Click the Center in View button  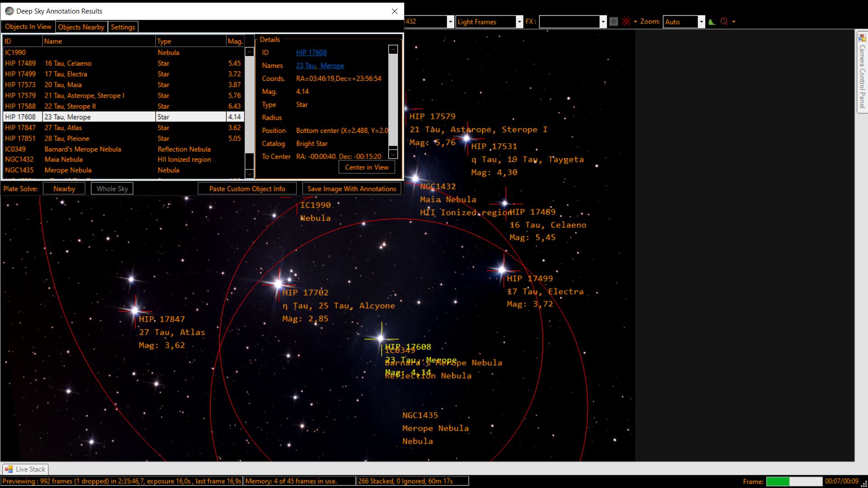[367, 167]
